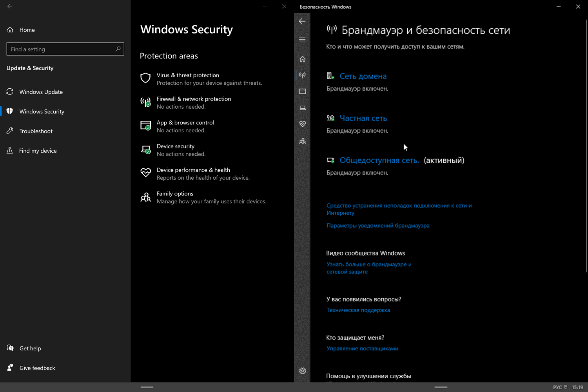Select the app & browser control sidebar icon
The height and width of the screenshot is (392, 588).
302,91
